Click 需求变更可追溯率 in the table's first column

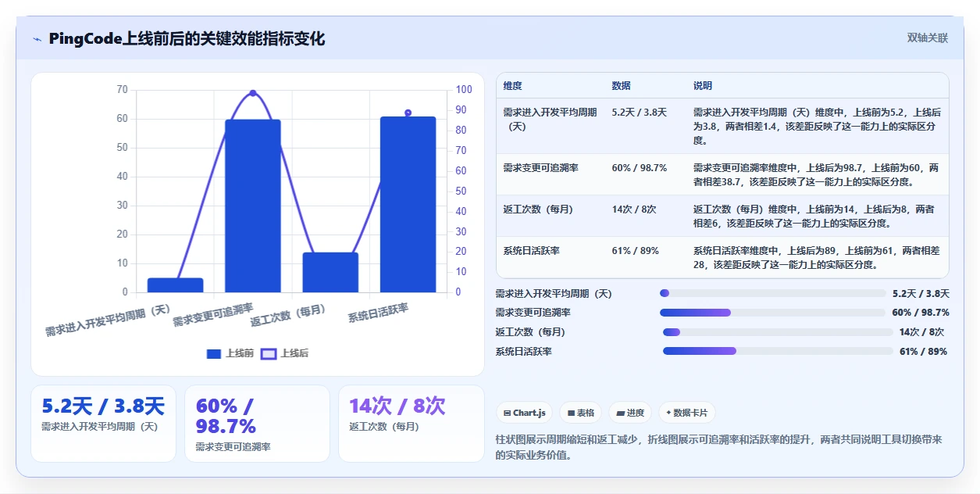540,168
